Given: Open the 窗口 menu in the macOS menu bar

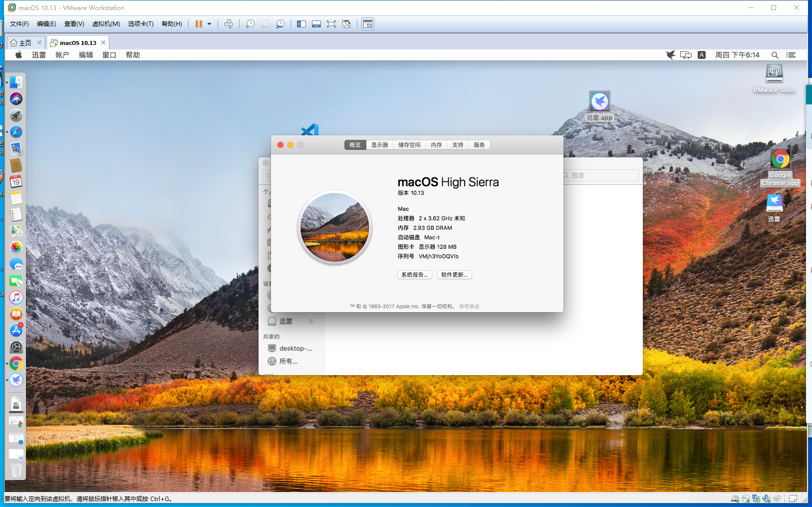Looking at the screenshot, I should (109, 55).
